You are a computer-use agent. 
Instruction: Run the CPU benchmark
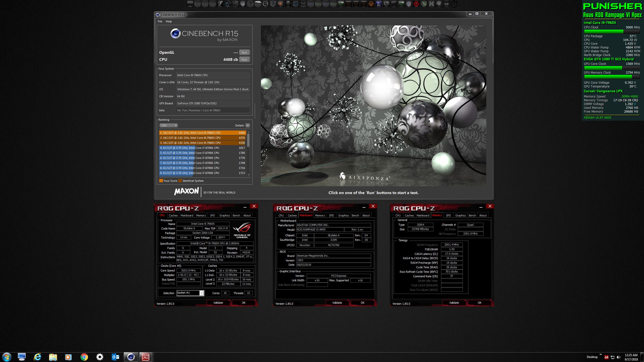click(x=244, y=60)
